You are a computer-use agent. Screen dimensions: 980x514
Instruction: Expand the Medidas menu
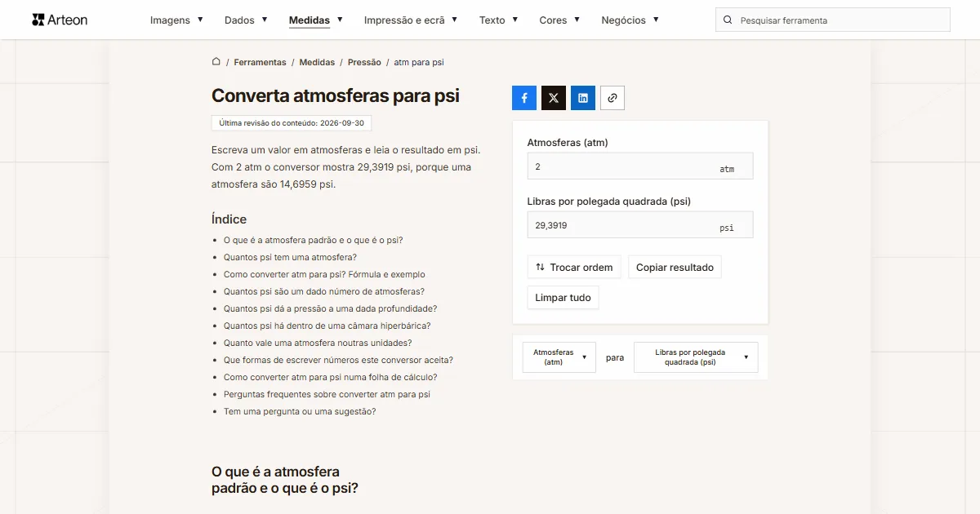(316, 20)
